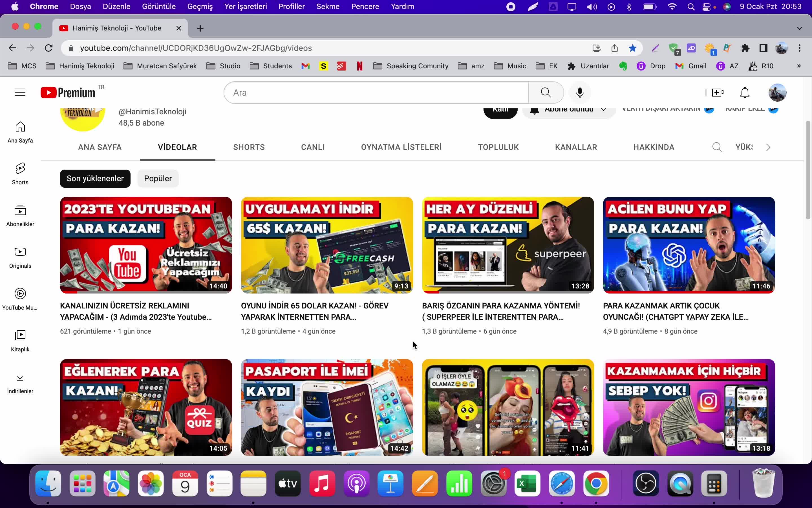812x508 pixels.
Task: Open the Geçmiş menu in the menu bar
Action: pos(200,6)
